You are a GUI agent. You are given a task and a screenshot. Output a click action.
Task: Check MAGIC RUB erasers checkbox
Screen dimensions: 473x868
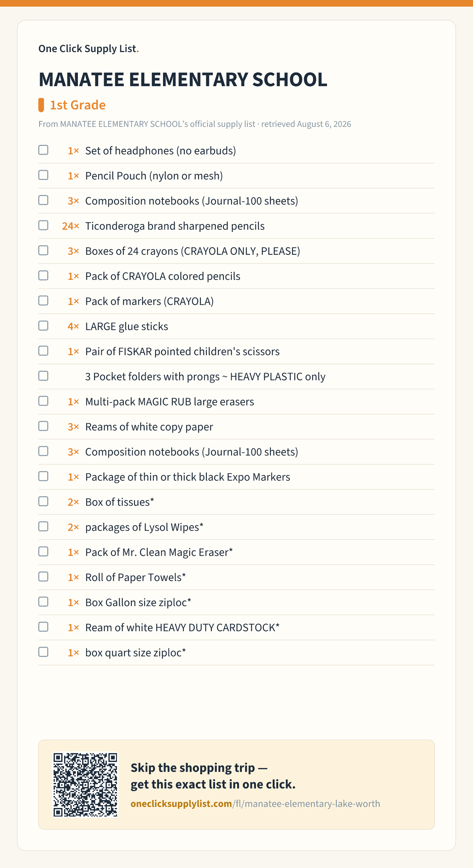coord(43,401)
